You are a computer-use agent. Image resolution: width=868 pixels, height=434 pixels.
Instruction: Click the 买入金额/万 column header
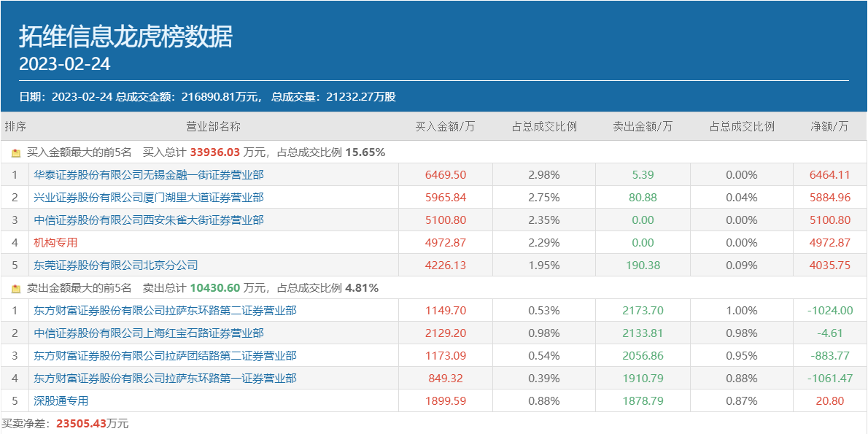[445, 127]
